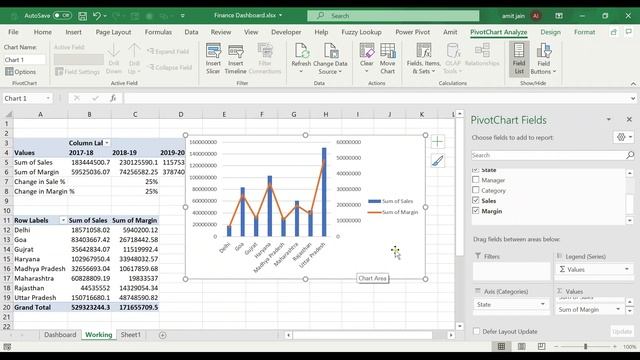Select the Sum of Sales legend entry

point(391,201)
